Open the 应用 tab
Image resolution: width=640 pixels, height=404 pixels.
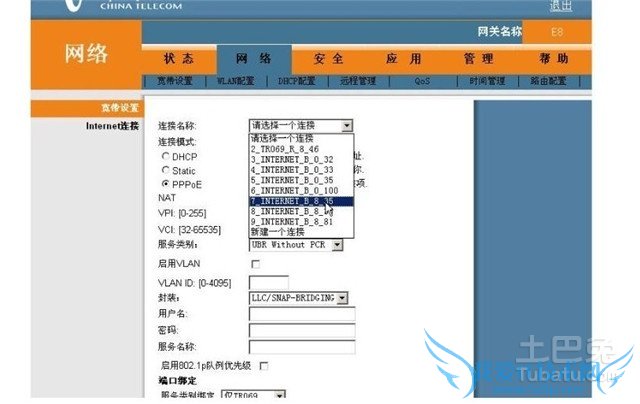(403, 59)
